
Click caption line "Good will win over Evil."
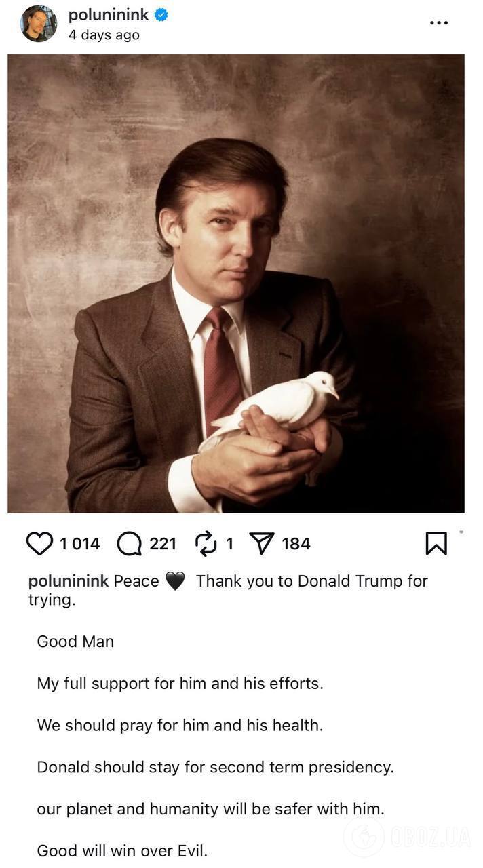pyautogui.click(x=122, y=850)
